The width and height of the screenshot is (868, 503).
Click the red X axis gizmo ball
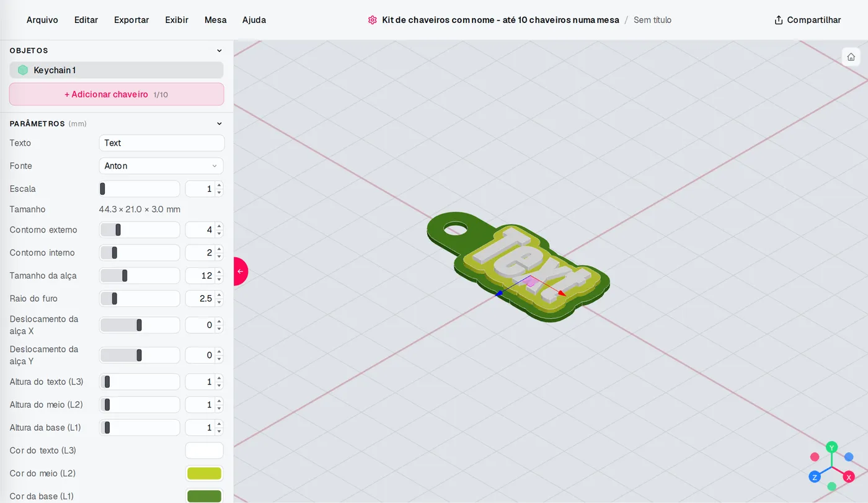[849, 477]
